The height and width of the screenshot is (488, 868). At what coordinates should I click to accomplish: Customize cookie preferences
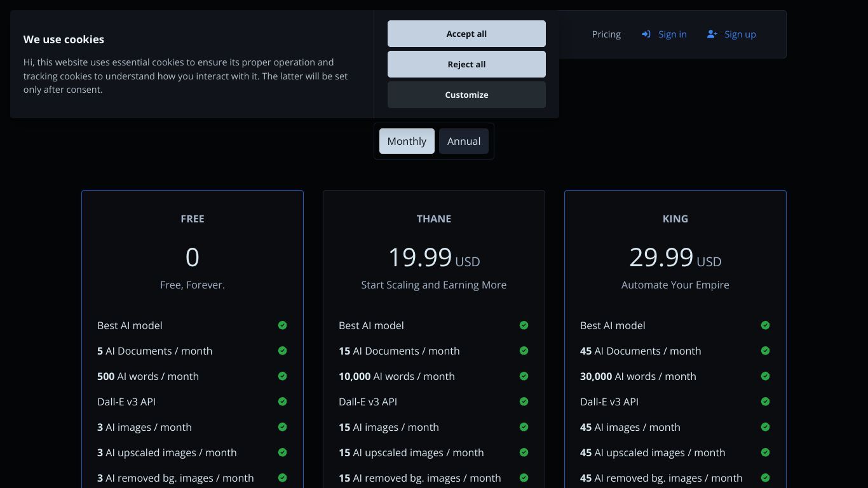tap(466, 95)
